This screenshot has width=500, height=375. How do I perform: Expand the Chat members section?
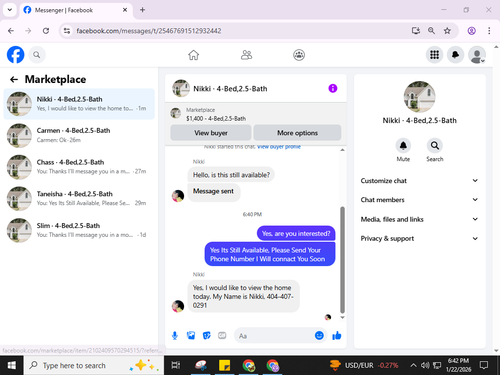pos(419,200)
